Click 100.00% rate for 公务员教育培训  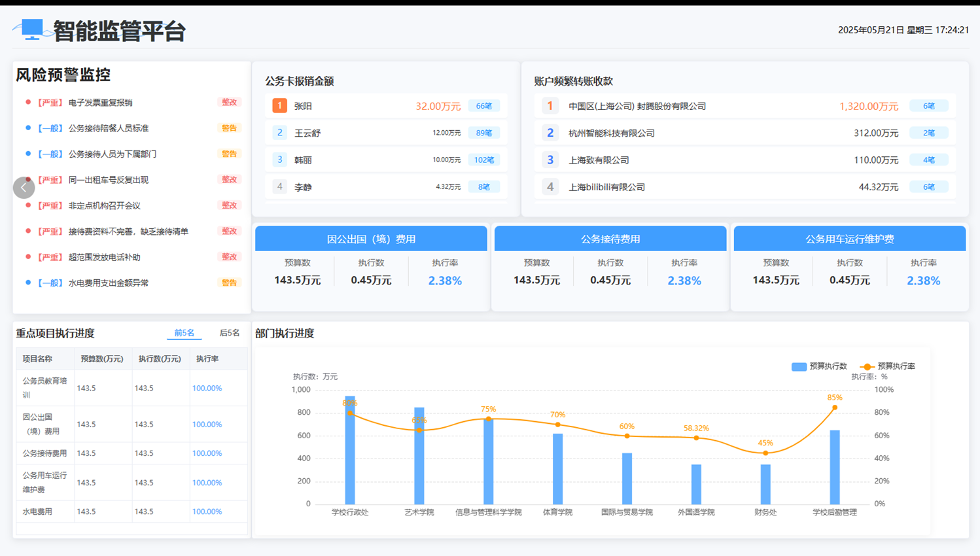pyautogui.click(x=207, y=389)
